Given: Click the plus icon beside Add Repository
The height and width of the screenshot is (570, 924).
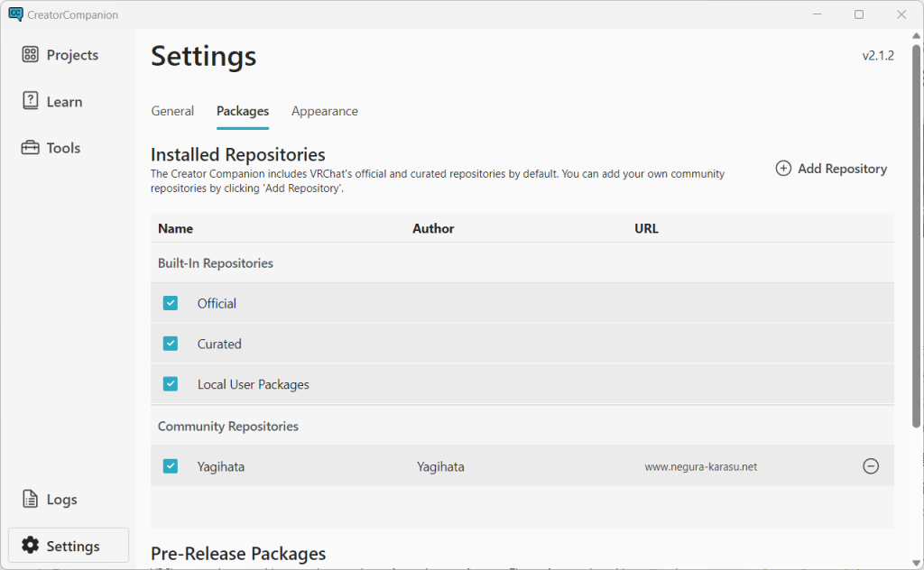Looking at the screenshot, I should (783, 169).
